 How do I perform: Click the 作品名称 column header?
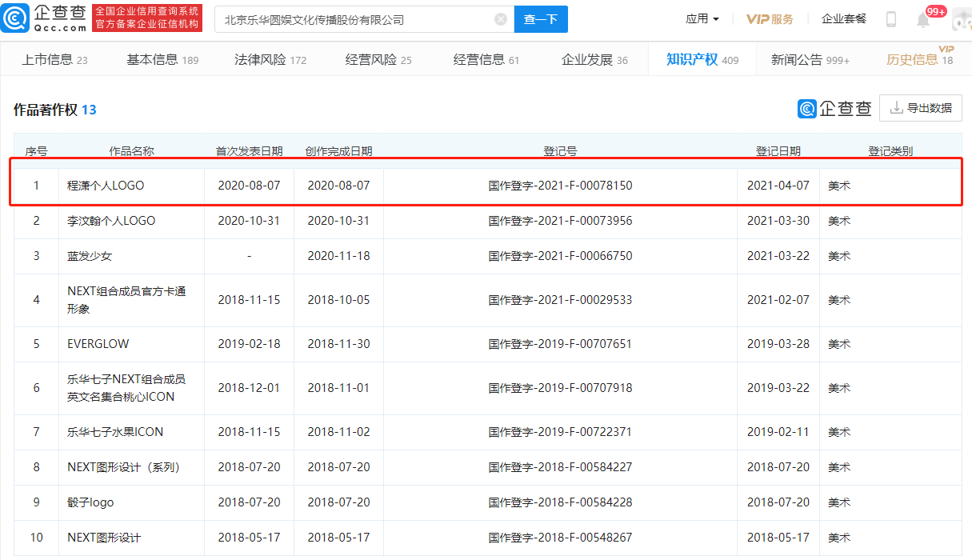[132, 151]
